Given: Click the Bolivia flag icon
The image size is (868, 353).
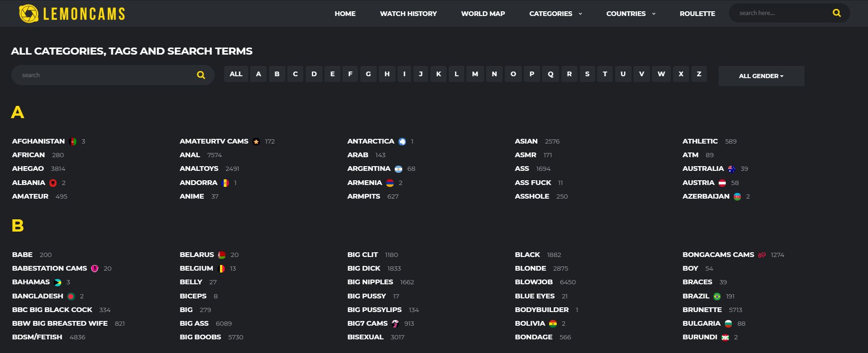Looking at the screenshot, I should point(553,324).
